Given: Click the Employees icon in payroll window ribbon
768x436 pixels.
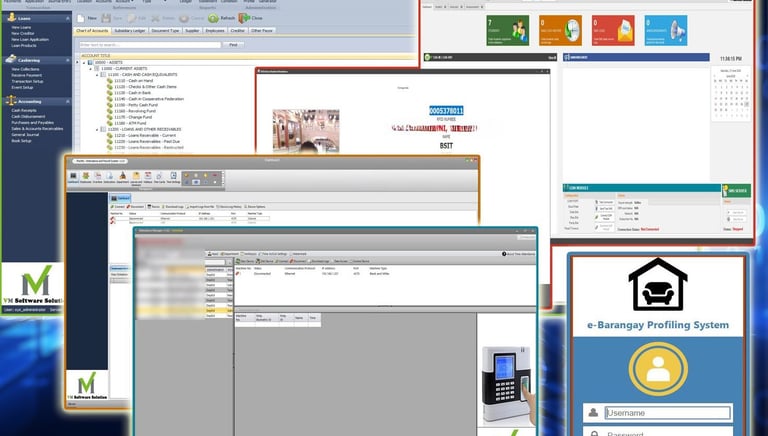Looking at the screenshot, I should [x=86, y=177].
